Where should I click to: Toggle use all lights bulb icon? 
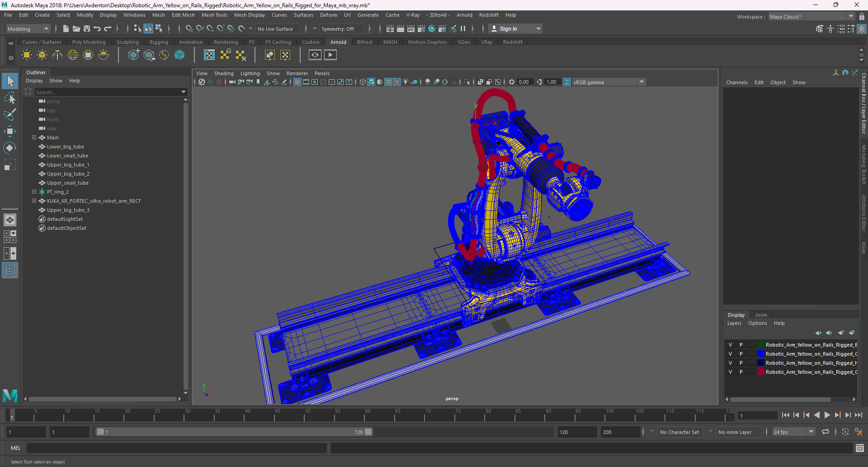click(406, 82)
